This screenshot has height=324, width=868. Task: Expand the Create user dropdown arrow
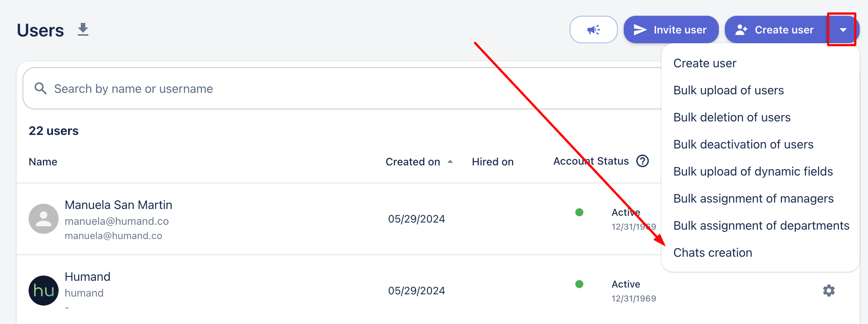click(843, 30)
